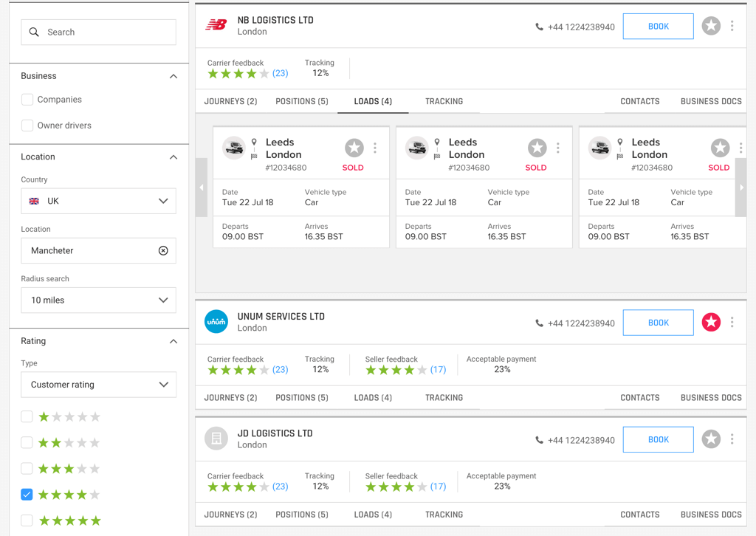756x536 pixels.
Task: Slide loads carousel to the right
Action: point(741,187)
